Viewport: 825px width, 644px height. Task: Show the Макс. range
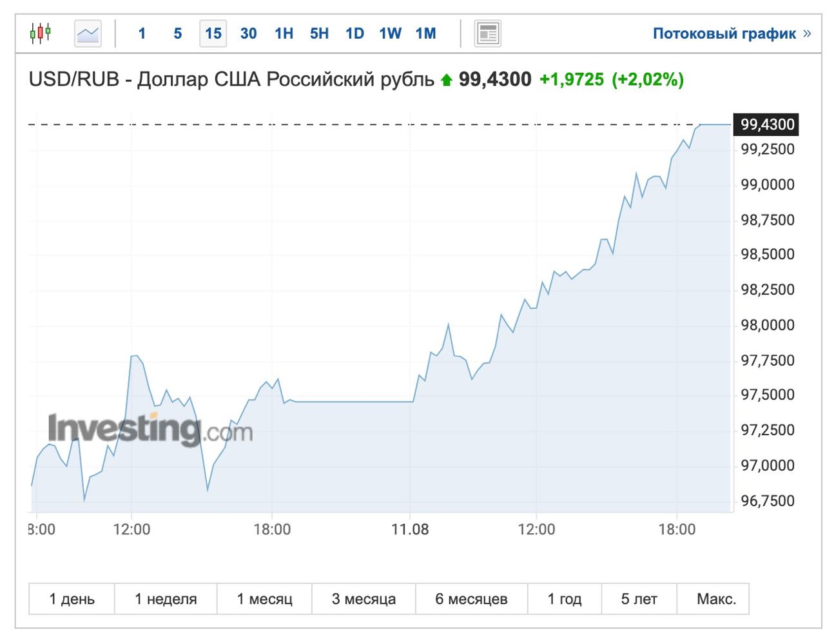point(716,599)
